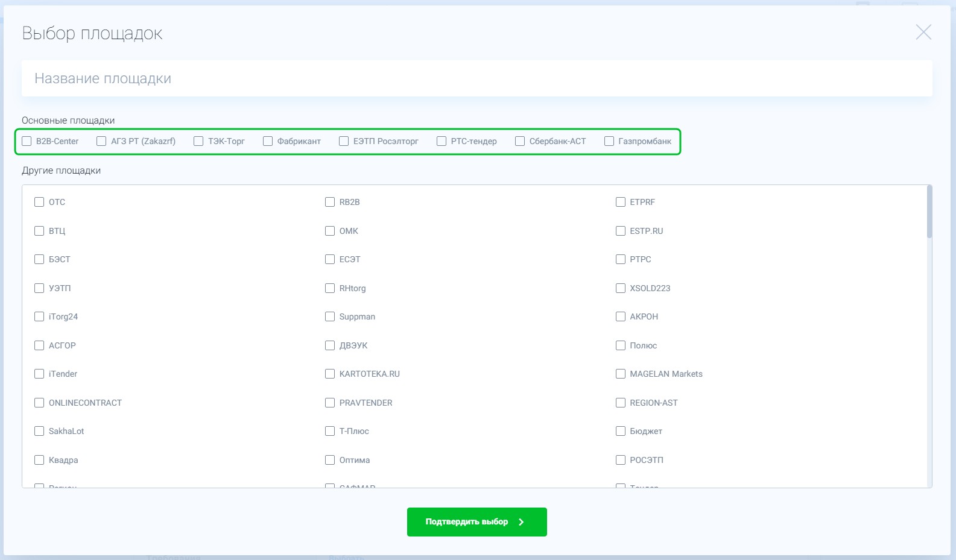Toggle the ВТЦ checkbox
956x560 pixels.
coord(39,231)
